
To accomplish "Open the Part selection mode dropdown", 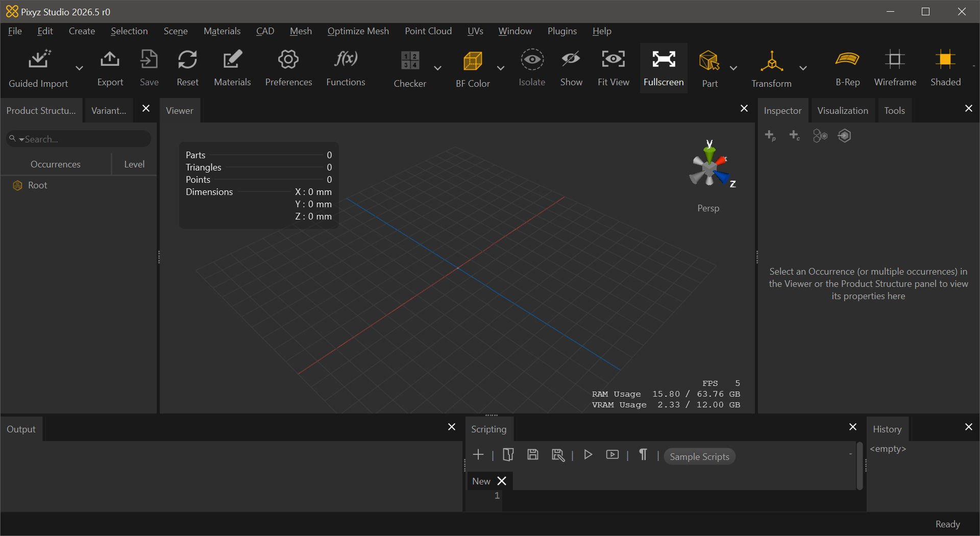I will point(733,68).
